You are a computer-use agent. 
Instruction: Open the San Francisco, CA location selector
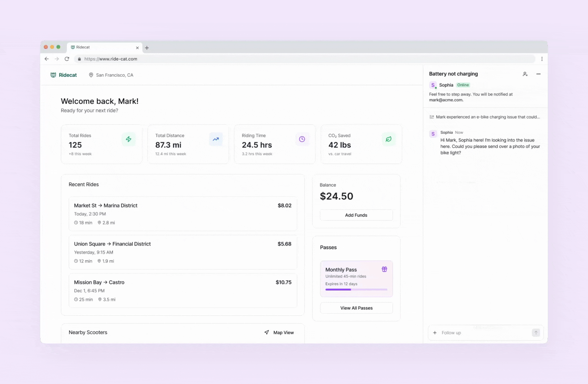coord(111,75)
